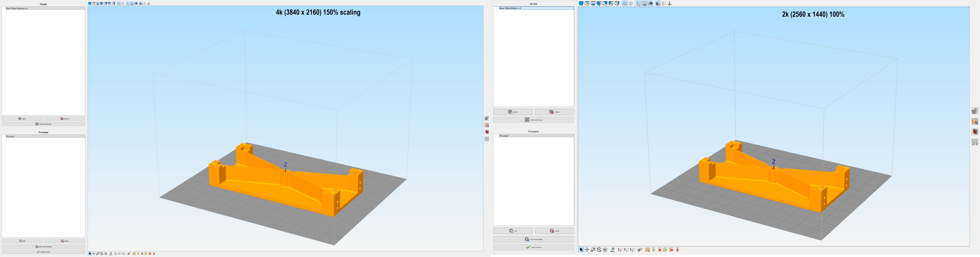Select Process1 row in 4k window
Viewport: 980px width, 257px height.
(x=43, y=136)
